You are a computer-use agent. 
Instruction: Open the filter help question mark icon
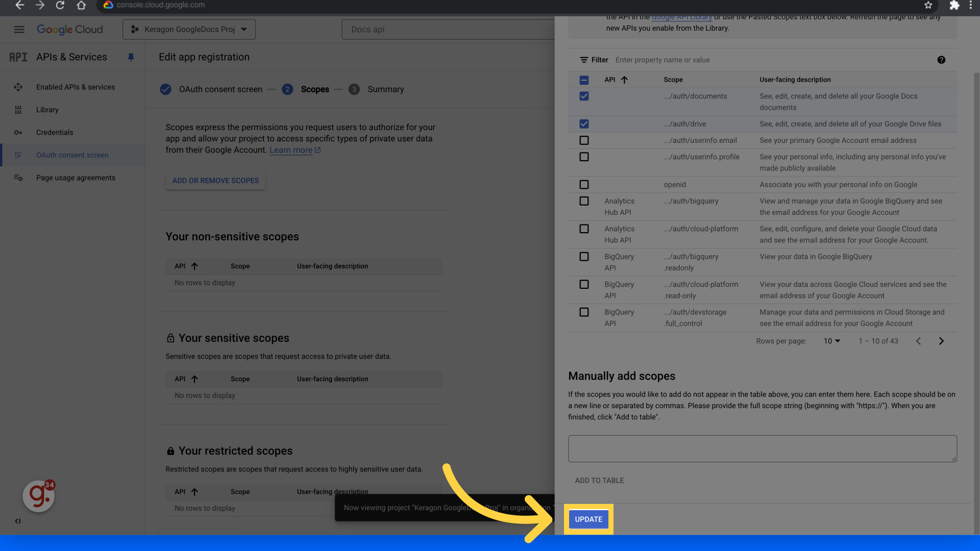941,60
